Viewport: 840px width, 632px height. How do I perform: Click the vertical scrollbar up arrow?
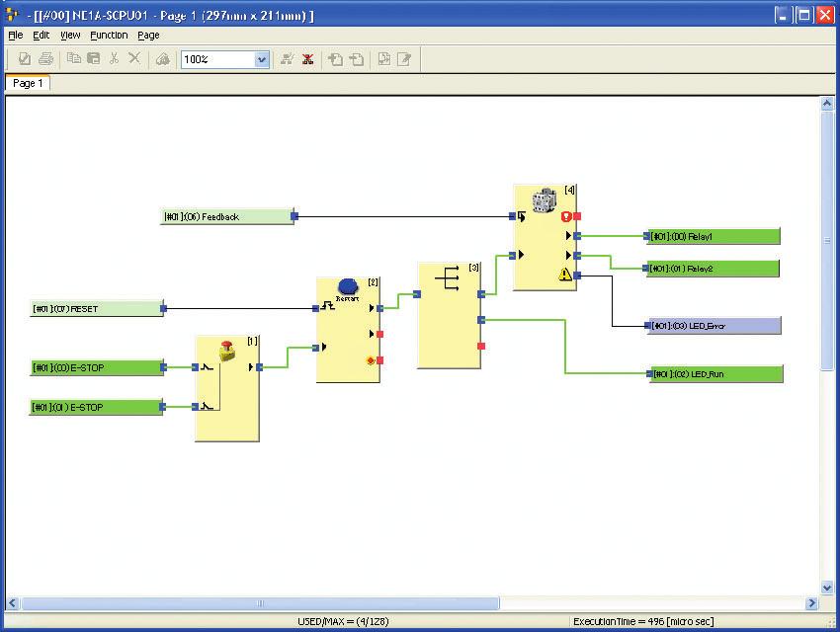tap(826, 103)
